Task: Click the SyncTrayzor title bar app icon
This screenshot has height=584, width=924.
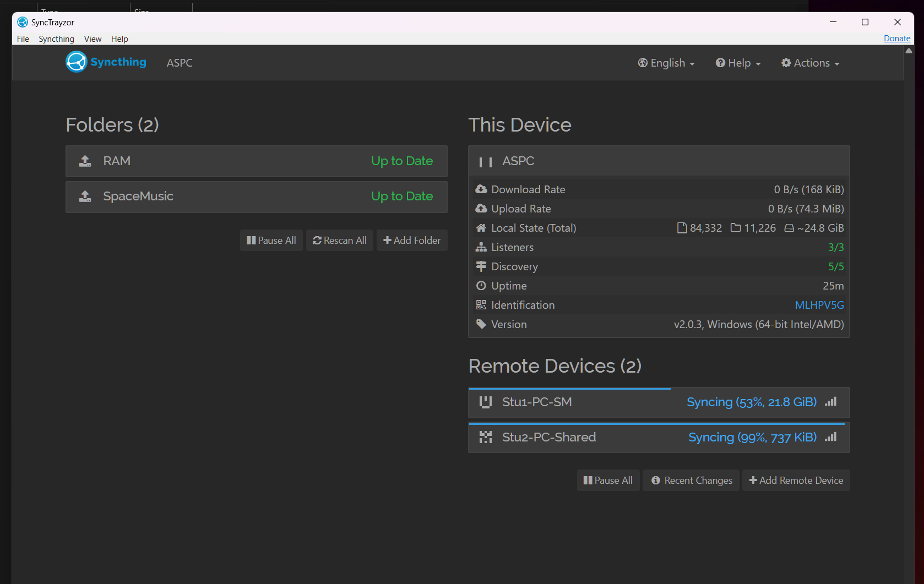Action: (x=23, y=22)
